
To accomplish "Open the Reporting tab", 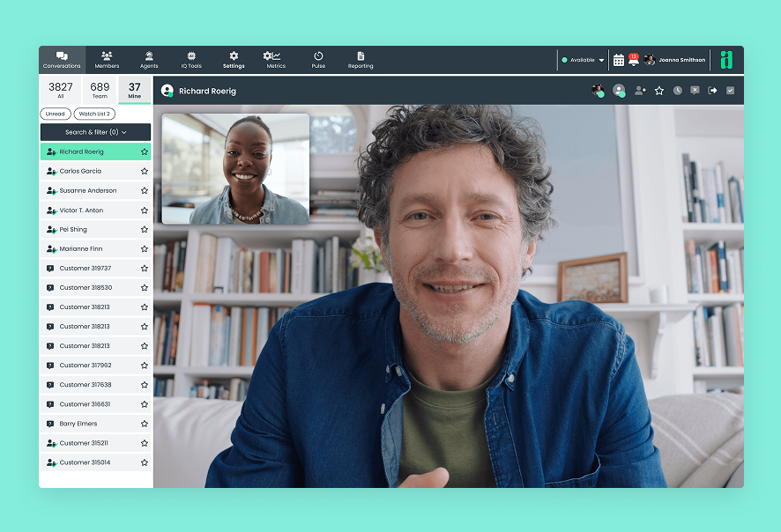I will coord(361,60).
